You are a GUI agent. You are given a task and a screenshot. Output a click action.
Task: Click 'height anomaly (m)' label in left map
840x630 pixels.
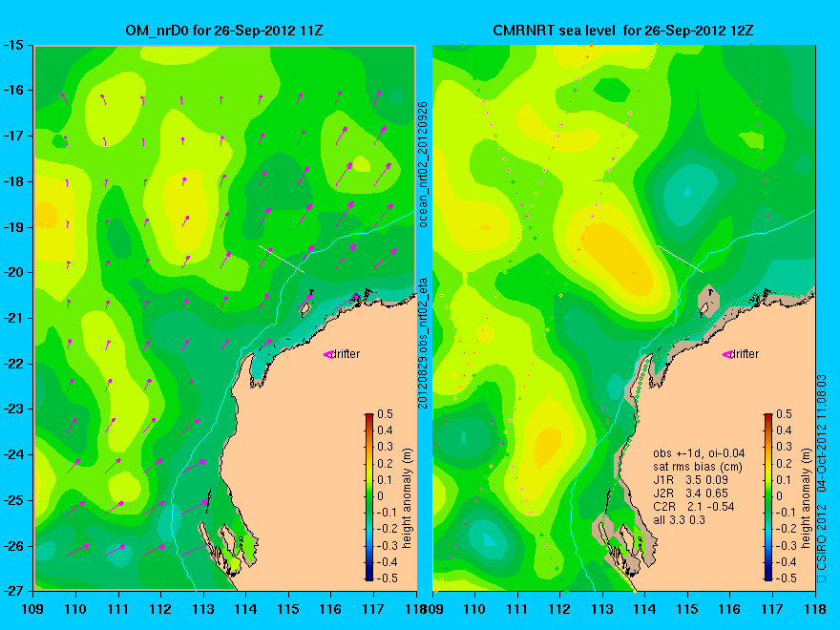pyautogui.click(x=407, y=498)
